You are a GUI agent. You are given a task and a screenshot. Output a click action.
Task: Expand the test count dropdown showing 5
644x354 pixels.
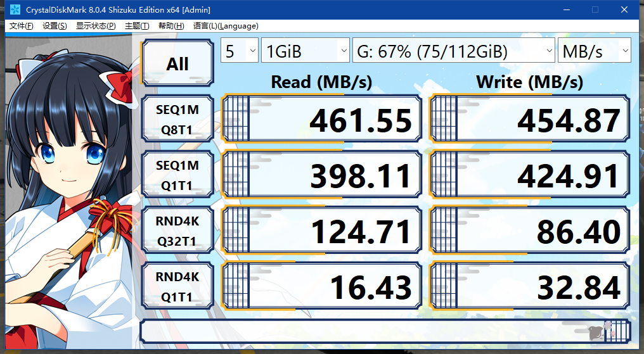[x=240, y=51]
